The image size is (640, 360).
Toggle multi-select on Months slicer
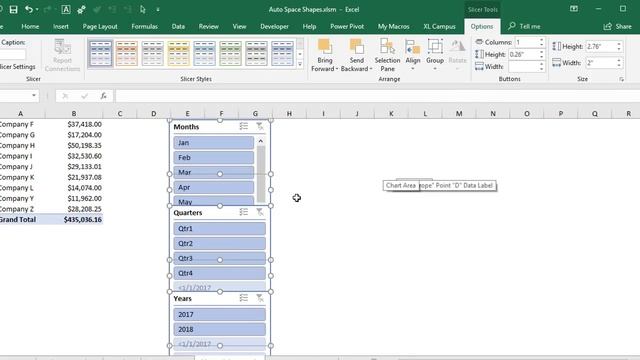point(244,127)
